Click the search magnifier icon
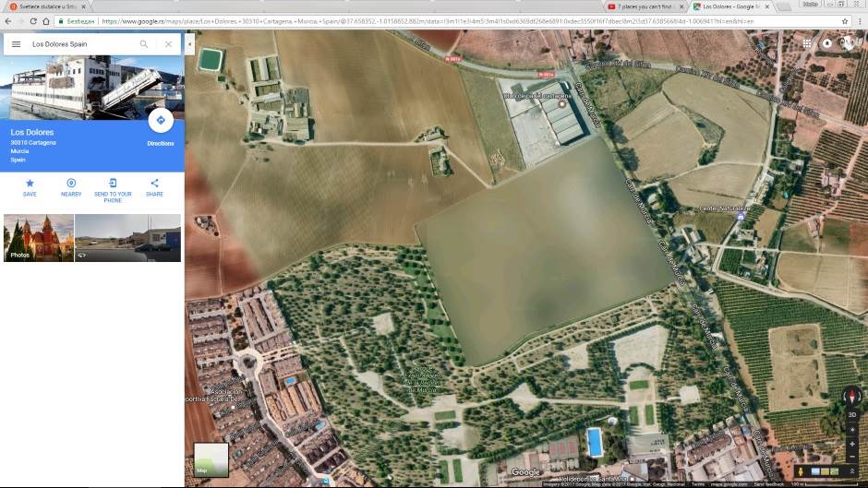The width and height of the screenshot is (868, 488). [x=144, y=44]
